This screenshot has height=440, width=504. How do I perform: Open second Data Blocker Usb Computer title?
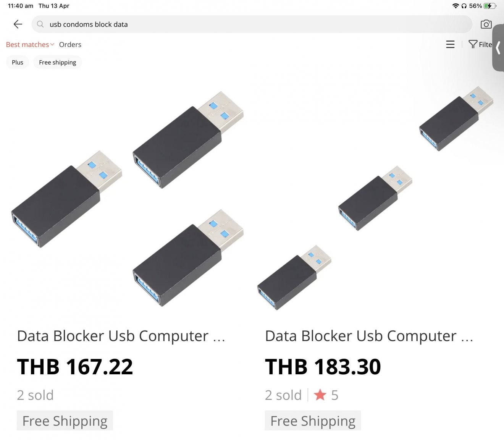369,336
